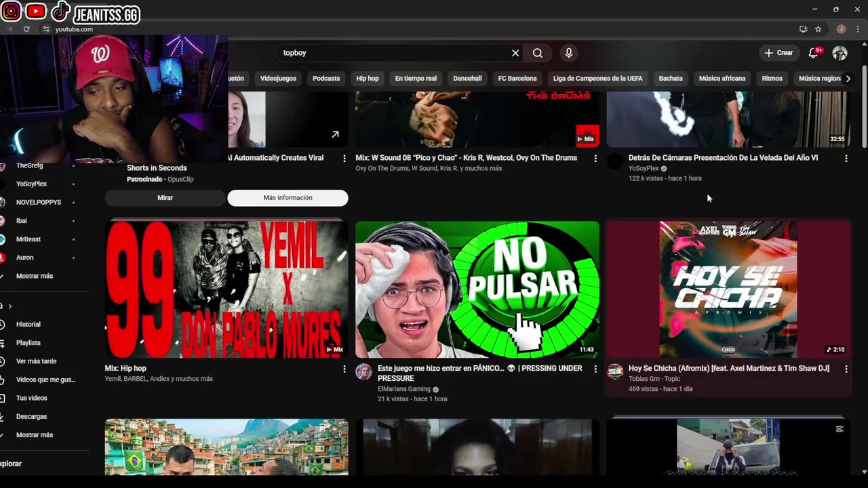Click the magnifier search button
The width and height of the screenshot is (868, 488).
tap(538, 53)
